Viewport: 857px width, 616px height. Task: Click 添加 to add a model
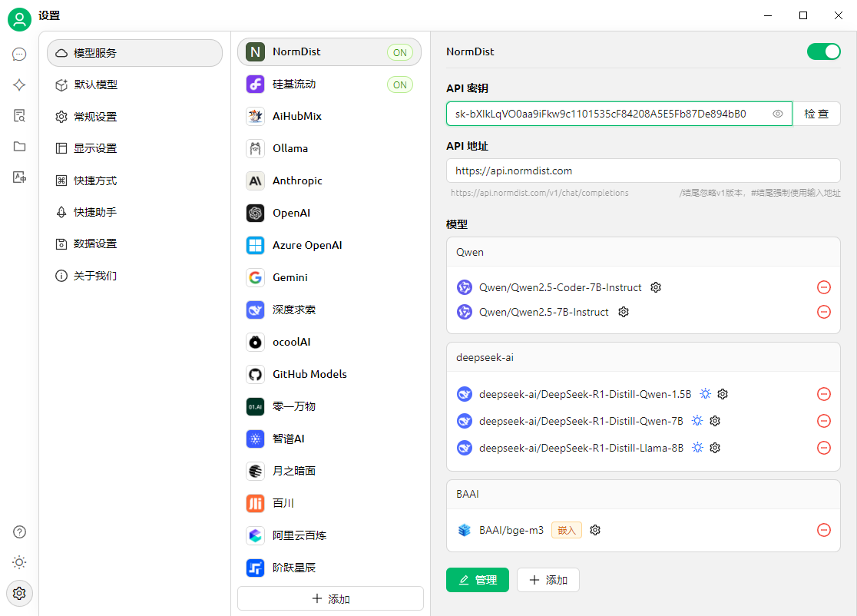tap(548, 580)
